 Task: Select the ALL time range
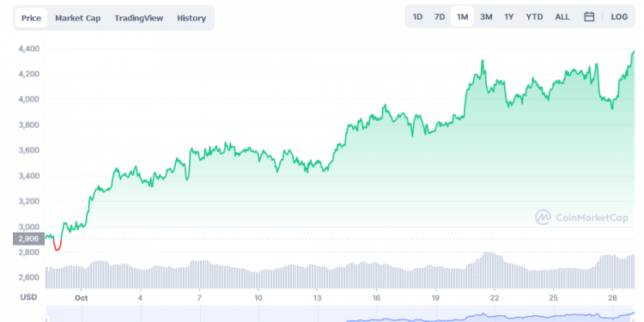point(562,17)
